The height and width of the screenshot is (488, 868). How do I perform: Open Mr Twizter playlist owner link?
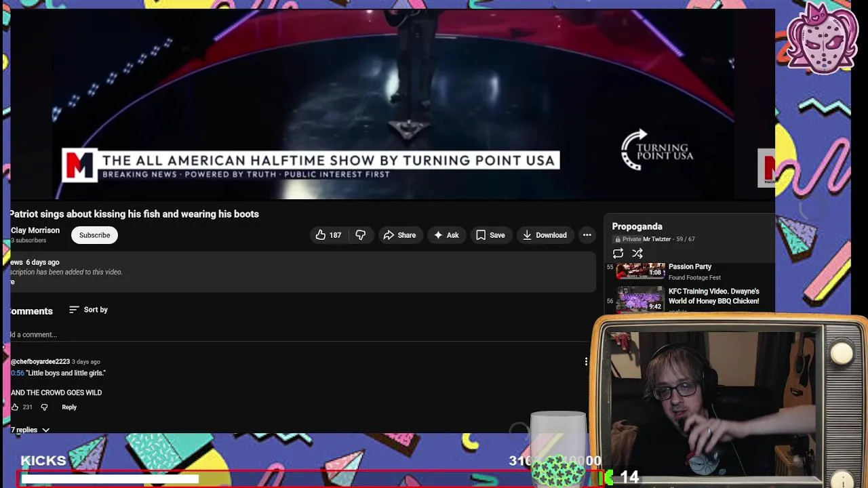pos(656,239)
